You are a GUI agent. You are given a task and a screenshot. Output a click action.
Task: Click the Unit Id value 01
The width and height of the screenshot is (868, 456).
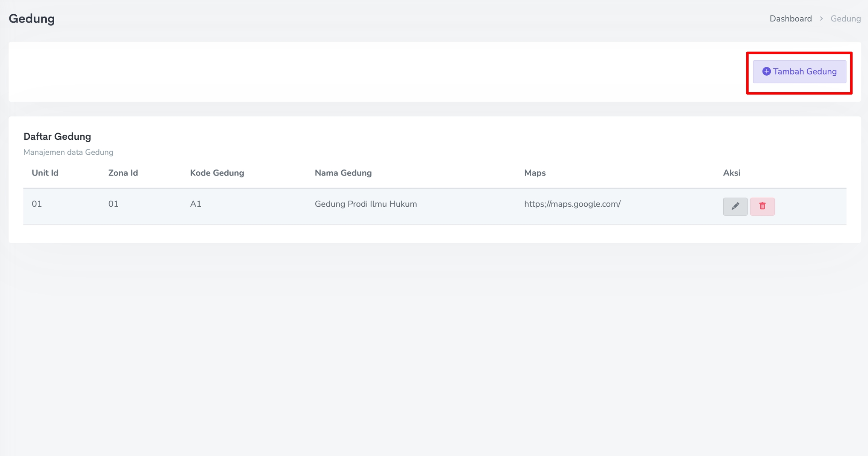37,204
